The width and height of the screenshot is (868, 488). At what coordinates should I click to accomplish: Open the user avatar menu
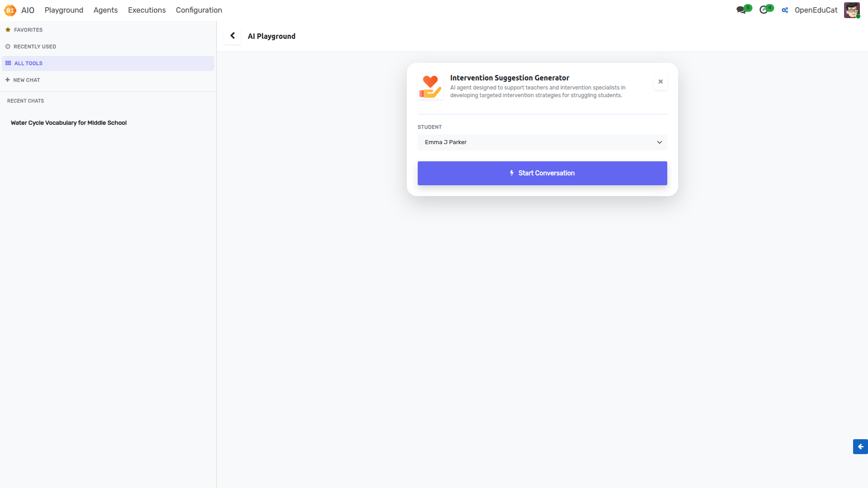[x=852, y=10]
